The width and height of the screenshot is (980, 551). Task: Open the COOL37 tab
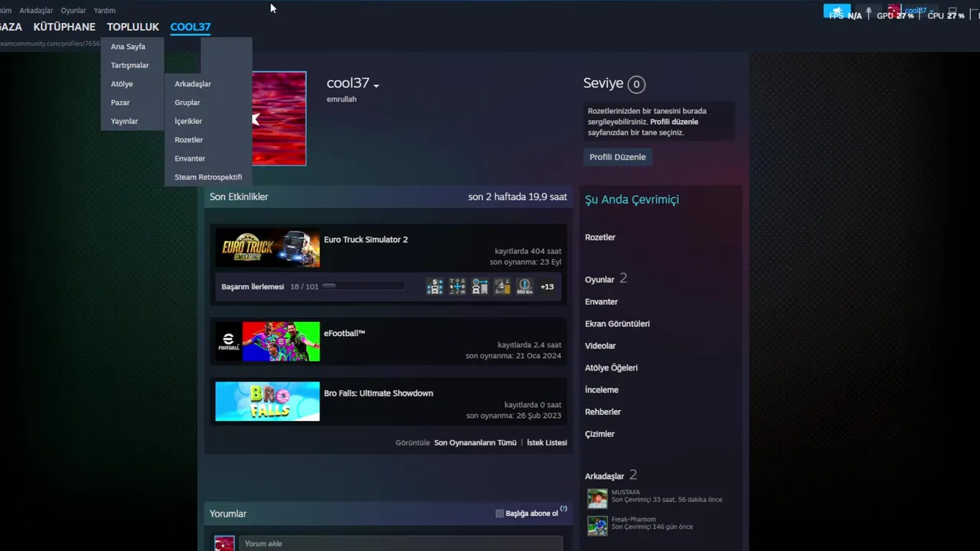[190, 27]
